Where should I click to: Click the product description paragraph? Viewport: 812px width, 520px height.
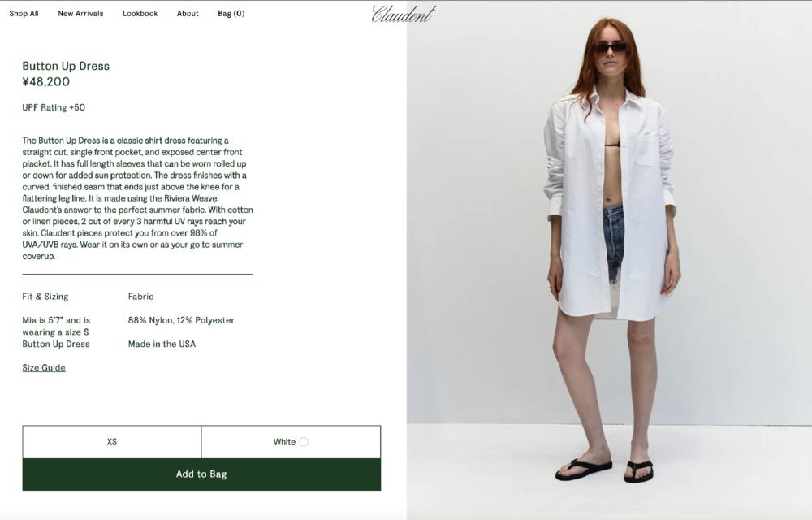point(138,198)
